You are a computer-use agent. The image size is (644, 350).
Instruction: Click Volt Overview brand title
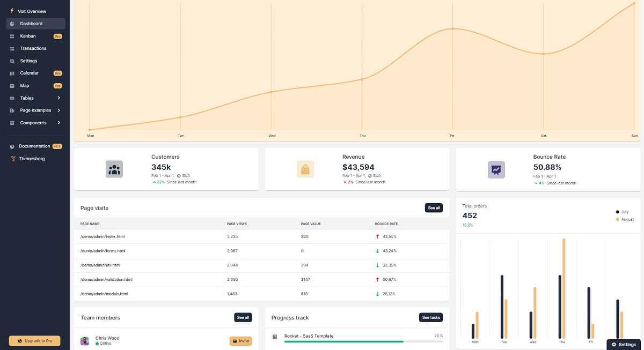(x=32, y=11)
